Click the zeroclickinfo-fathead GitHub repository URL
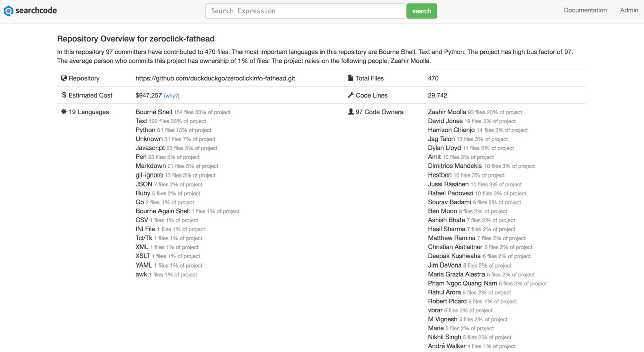Screen dimensions: 644x352 tap(215, 78)
